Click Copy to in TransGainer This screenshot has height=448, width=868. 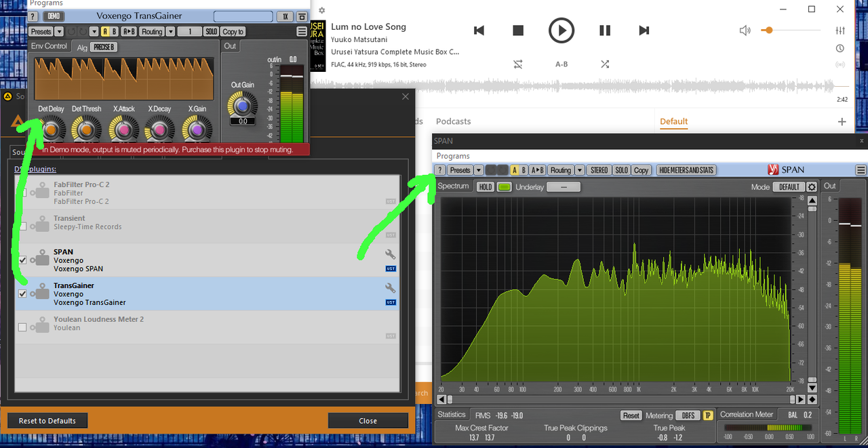click(x=233, y=32)
